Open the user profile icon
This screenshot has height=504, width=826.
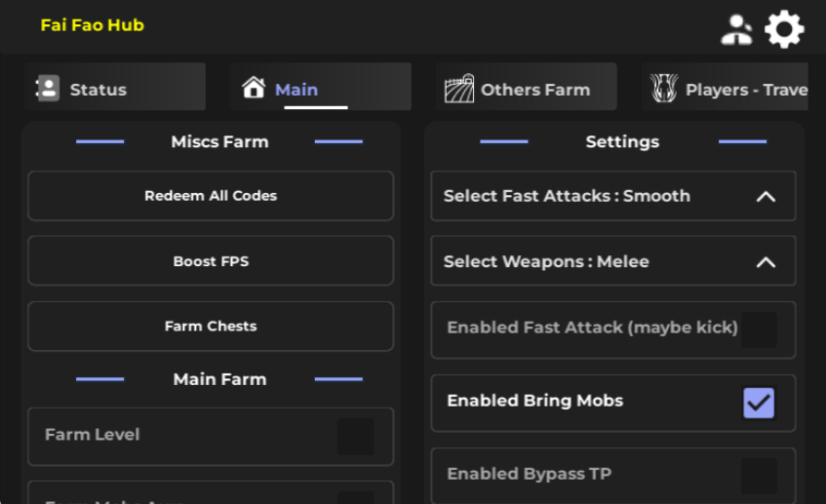[736, 30]
